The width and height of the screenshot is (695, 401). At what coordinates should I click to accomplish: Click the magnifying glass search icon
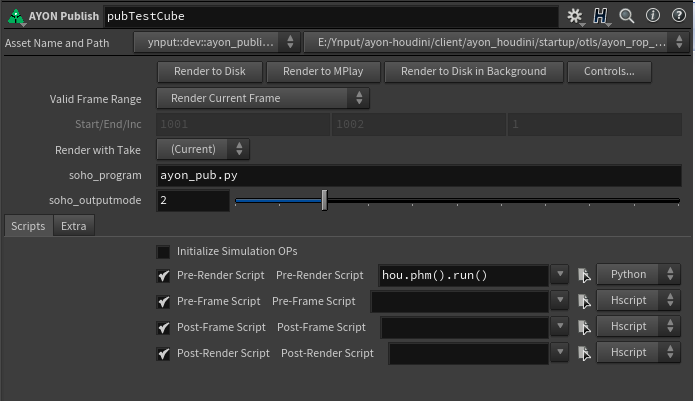click(627, 16)
